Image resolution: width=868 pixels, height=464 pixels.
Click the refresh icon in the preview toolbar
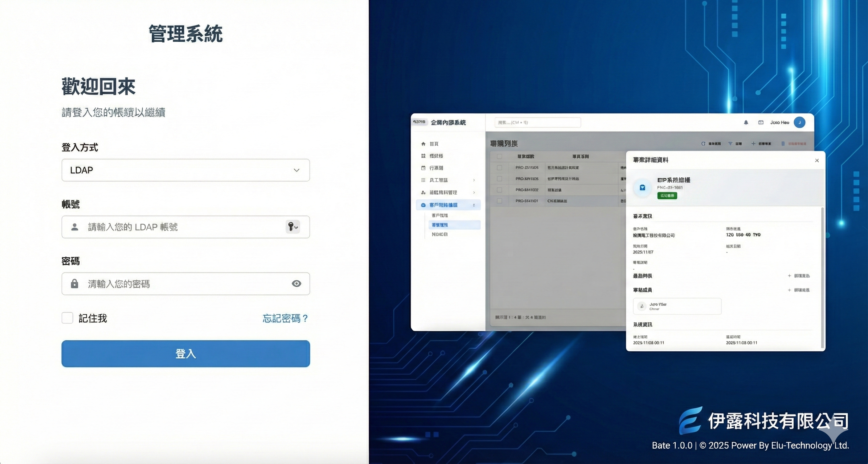point(703,144)
